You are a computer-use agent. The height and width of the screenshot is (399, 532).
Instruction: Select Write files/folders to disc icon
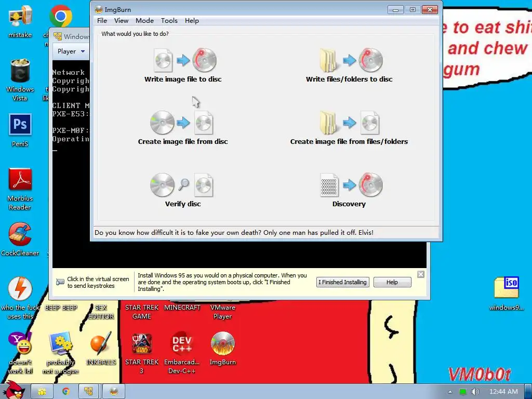[x=351, y=60]
